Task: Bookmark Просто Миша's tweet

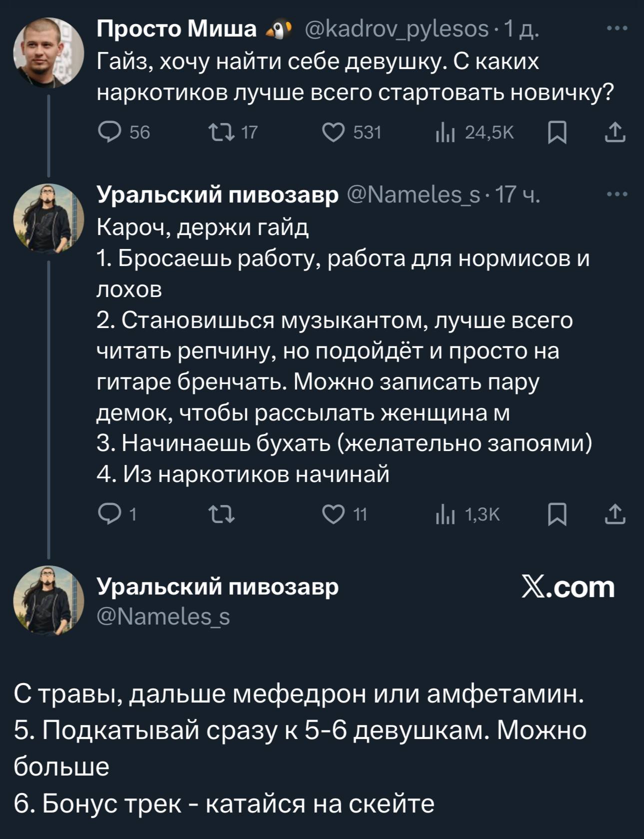Action: coord(557,133)
